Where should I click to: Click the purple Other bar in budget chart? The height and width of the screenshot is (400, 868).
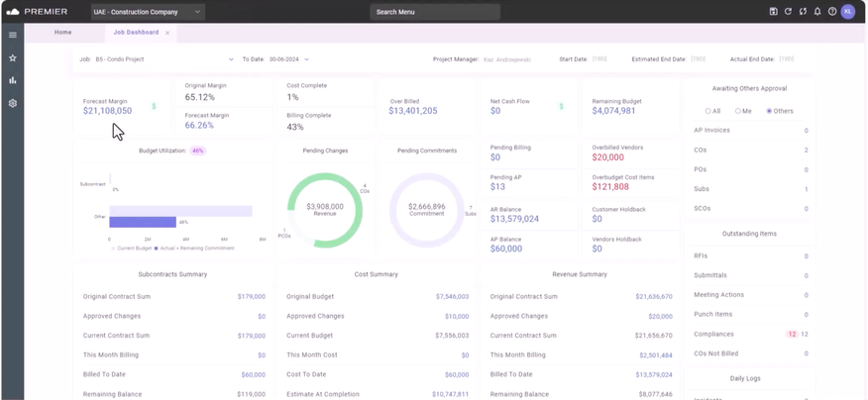142,222
